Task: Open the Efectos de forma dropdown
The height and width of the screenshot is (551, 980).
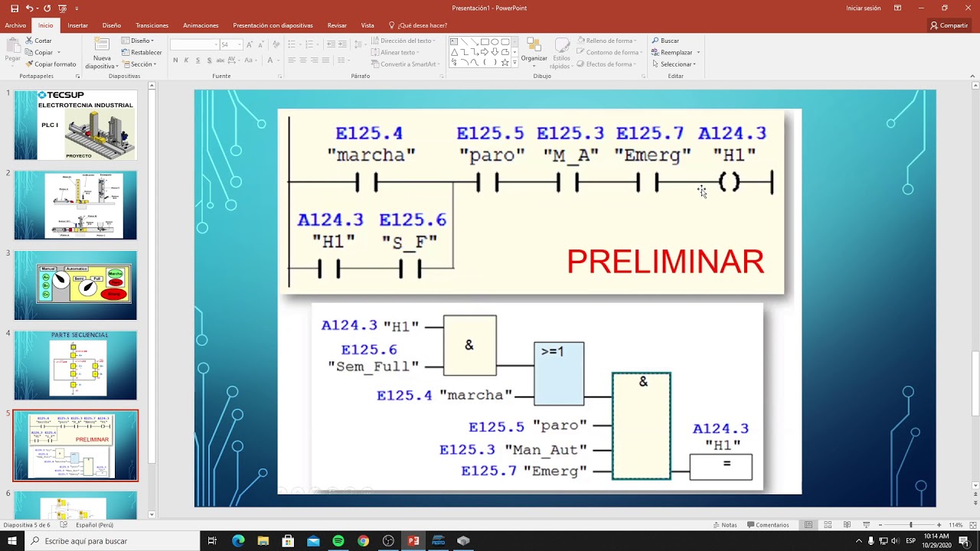Action: (x=608, y=64)
